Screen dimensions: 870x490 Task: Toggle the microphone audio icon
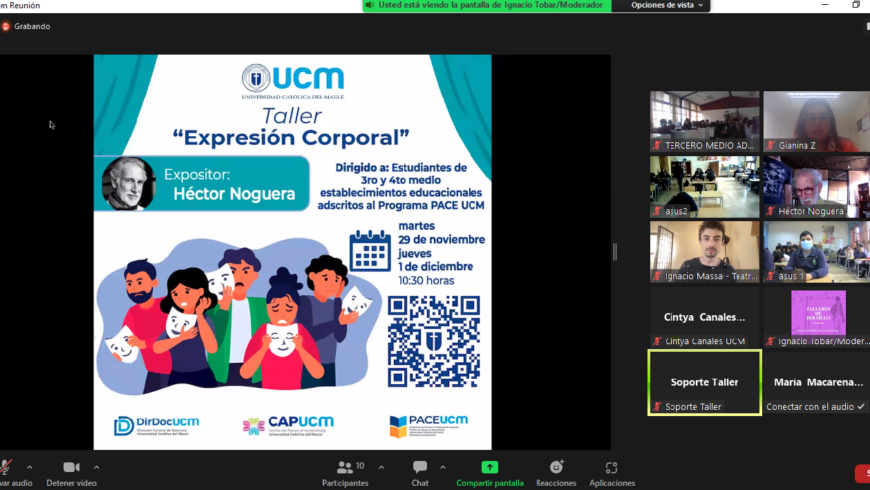[x=6, y=467]
